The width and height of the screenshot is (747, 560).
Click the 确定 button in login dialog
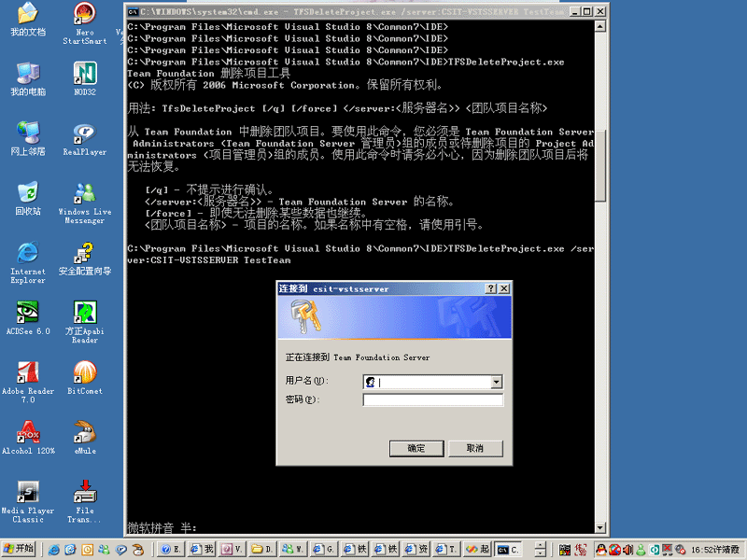pyautogui.click(x=416, y=448)
